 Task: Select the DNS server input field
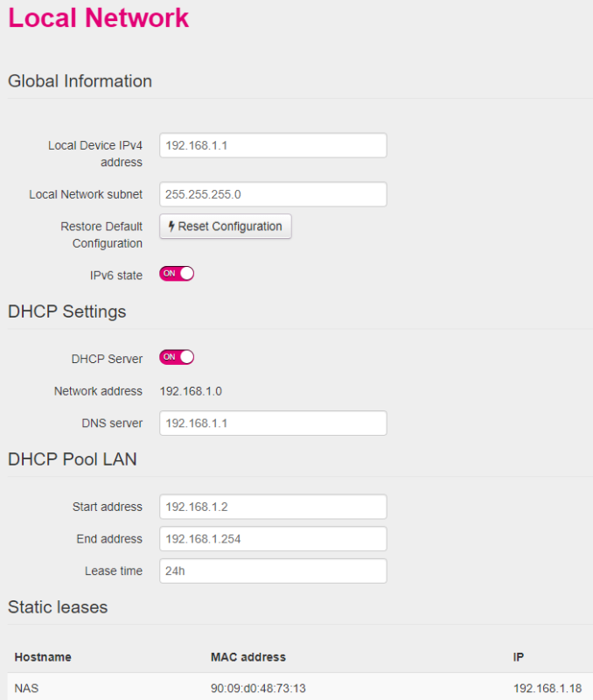point(273,423)
